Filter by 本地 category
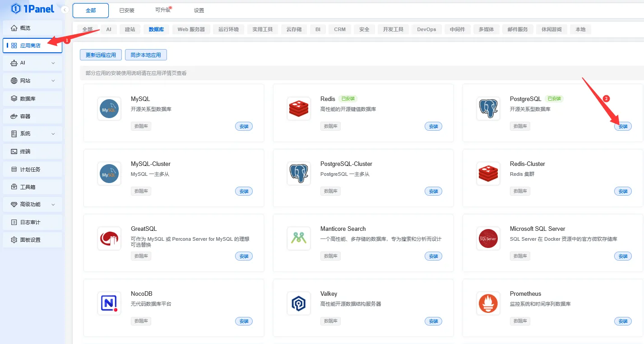This screenshot has width=644, height=344. coord(580,29)
